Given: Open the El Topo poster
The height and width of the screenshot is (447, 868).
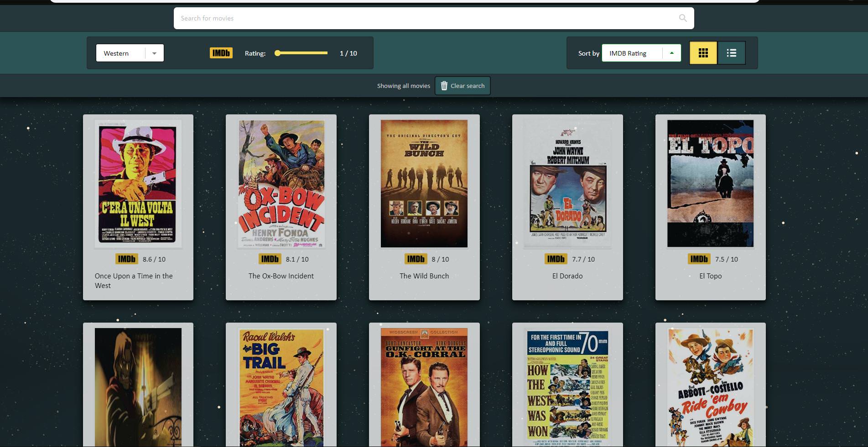Looking at the screenshot, I should coord(711,184).
